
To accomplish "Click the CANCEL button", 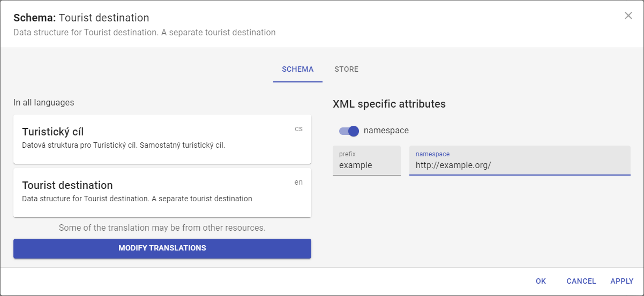I will point(581,281).
